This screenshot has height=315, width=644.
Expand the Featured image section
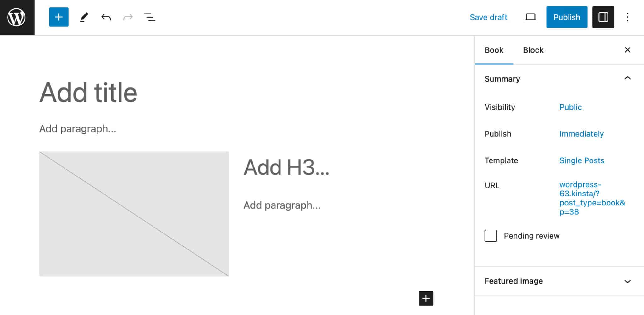[x=628, y=281]
